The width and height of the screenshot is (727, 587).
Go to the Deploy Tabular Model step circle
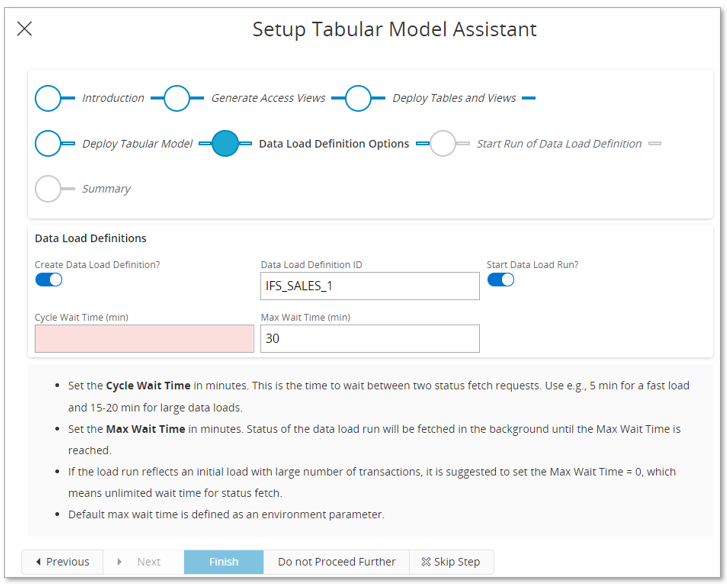click(x=48, y=143)
